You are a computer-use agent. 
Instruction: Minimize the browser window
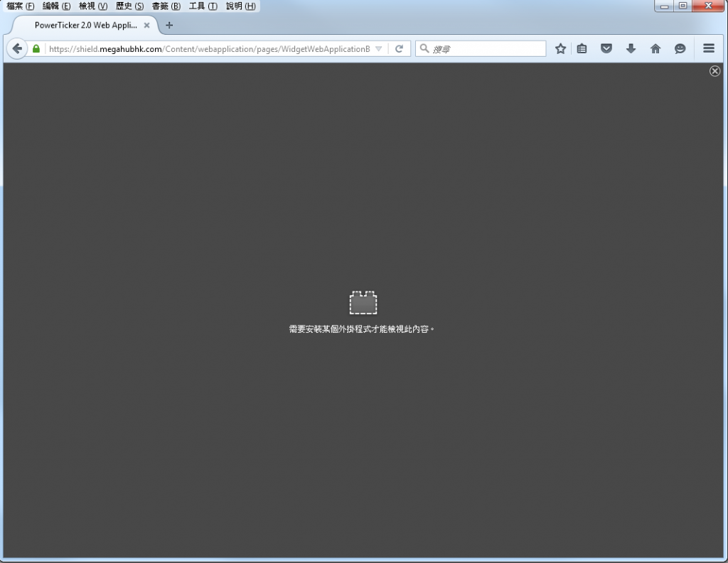(x=665, y=6)
